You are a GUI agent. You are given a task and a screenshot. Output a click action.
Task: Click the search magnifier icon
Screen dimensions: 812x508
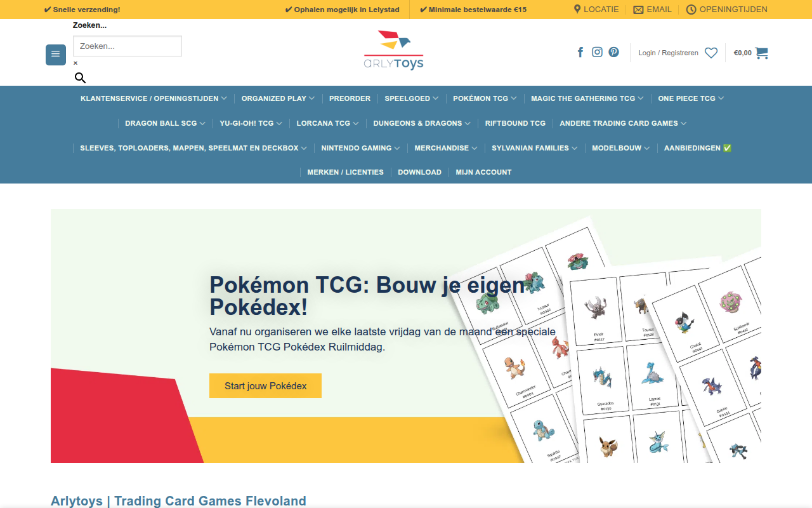(x=80, y=78)
